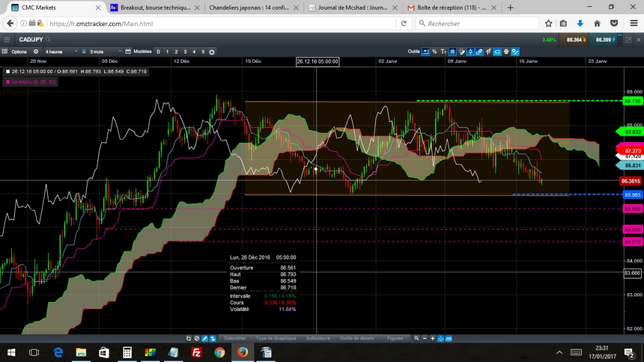This screenshot has width=644, height=362.
Task: Select the text tool in Outils toolbar
Action: coord(444,52)
